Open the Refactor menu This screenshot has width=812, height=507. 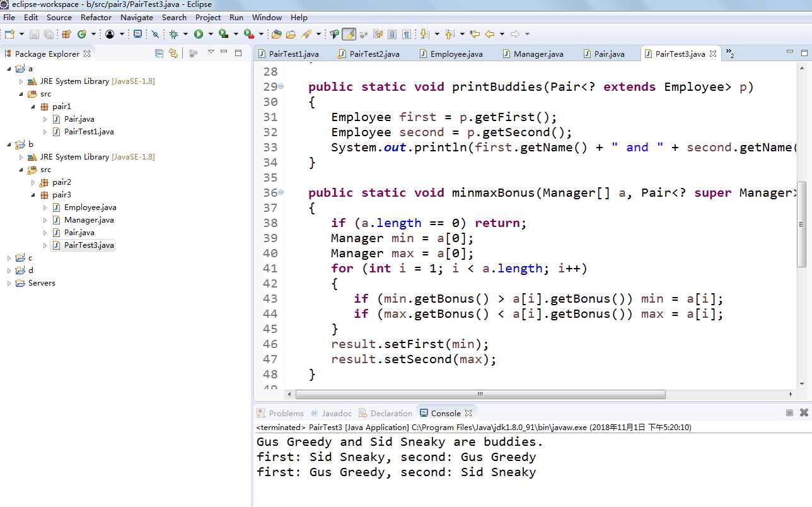coord(96,17)
